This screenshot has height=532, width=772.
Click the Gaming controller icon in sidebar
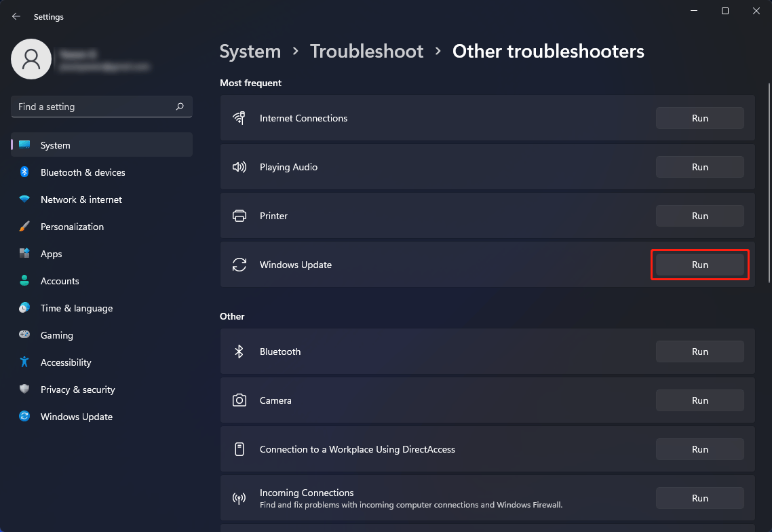24,335
